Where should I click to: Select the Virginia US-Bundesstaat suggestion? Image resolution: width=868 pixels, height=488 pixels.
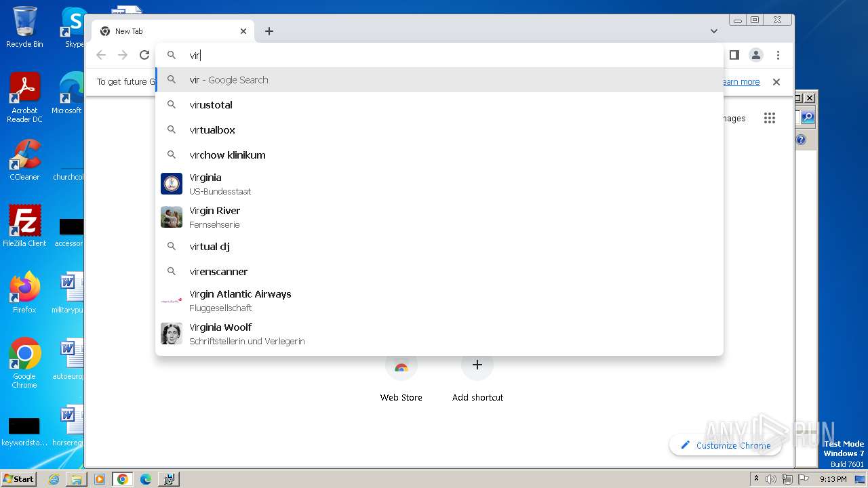coord(439,184)
